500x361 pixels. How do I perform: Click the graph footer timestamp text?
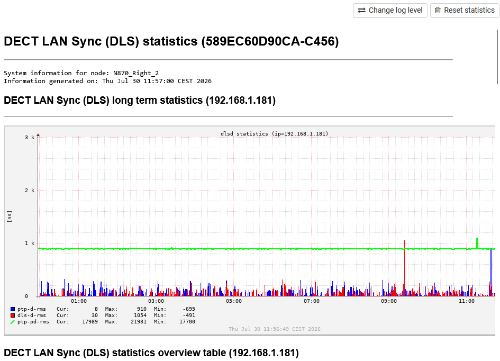click(274, 329)
